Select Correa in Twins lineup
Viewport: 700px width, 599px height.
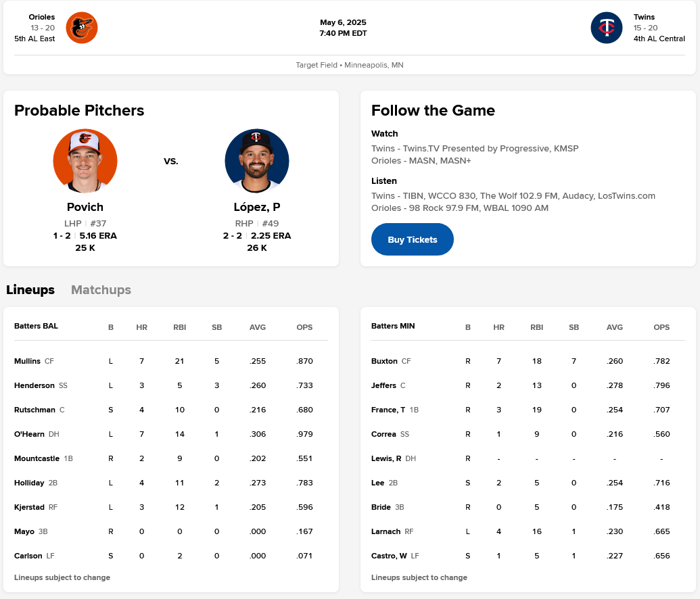pyautogui.click(x=383, y=434)
